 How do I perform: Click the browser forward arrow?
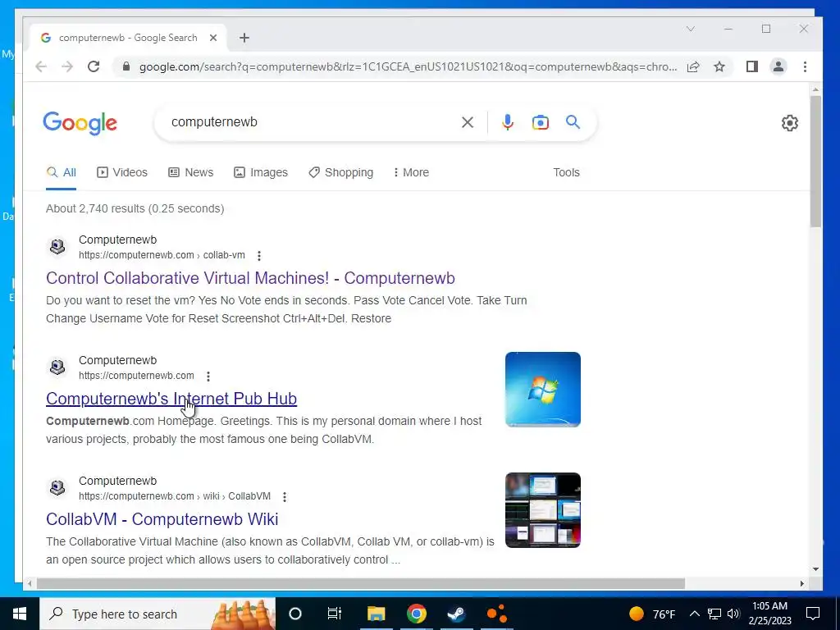67,66
